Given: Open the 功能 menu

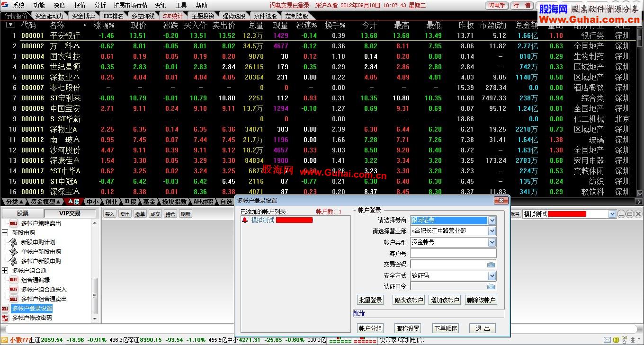Looking at the screenshot, I should (x=39, y=5).
